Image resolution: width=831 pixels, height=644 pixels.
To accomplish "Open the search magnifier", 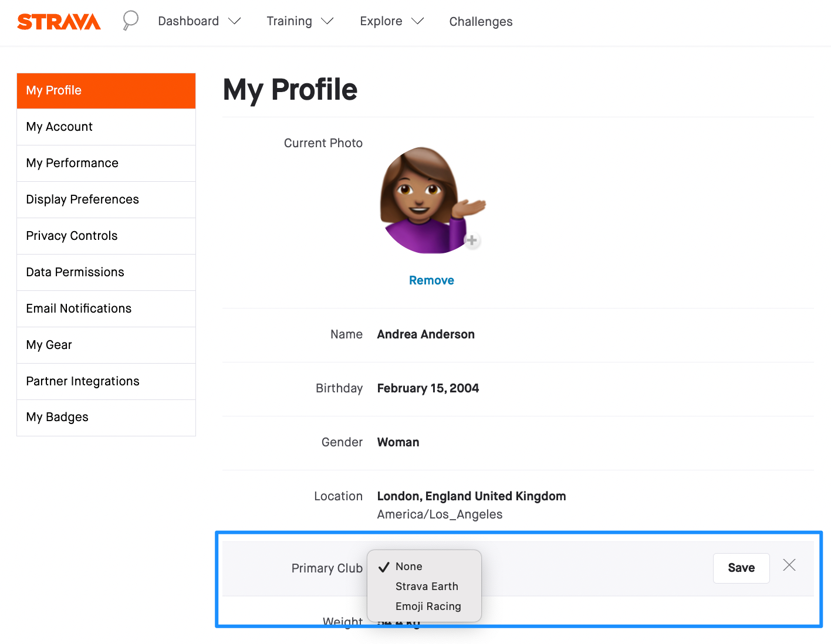I will 130,21.
